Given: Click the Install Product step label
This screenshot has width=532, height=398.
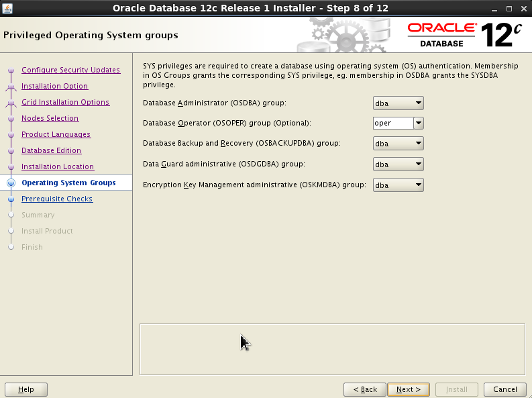Looking at the screenshot, I should (x=47, y=231).
